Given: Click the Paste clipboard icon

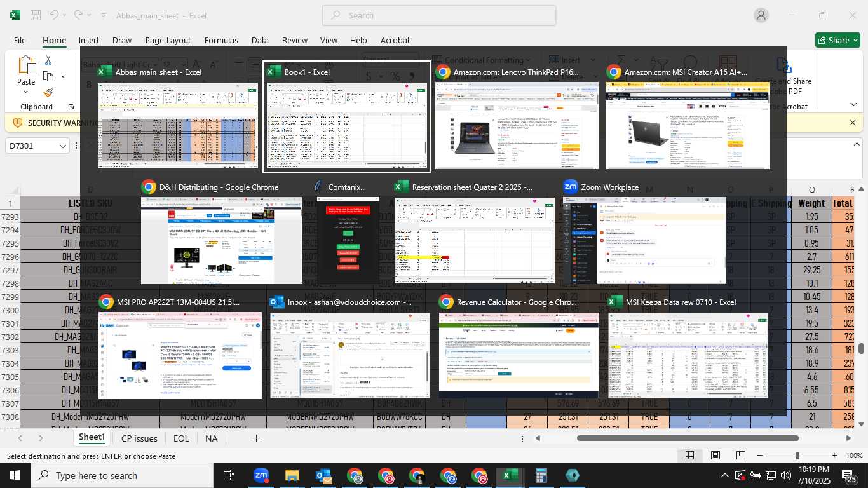Looking at the screenshot, I should [26, 65].
